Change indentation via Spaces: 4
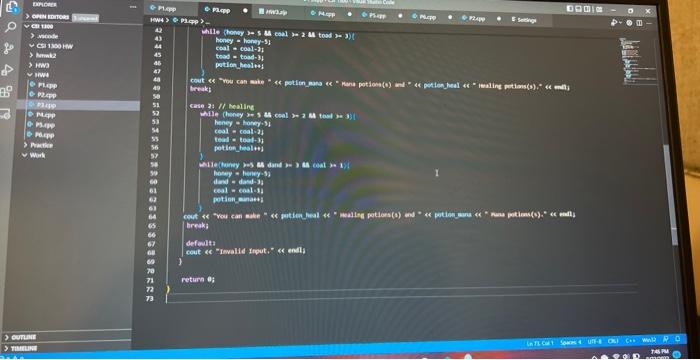 pos(571,342)
